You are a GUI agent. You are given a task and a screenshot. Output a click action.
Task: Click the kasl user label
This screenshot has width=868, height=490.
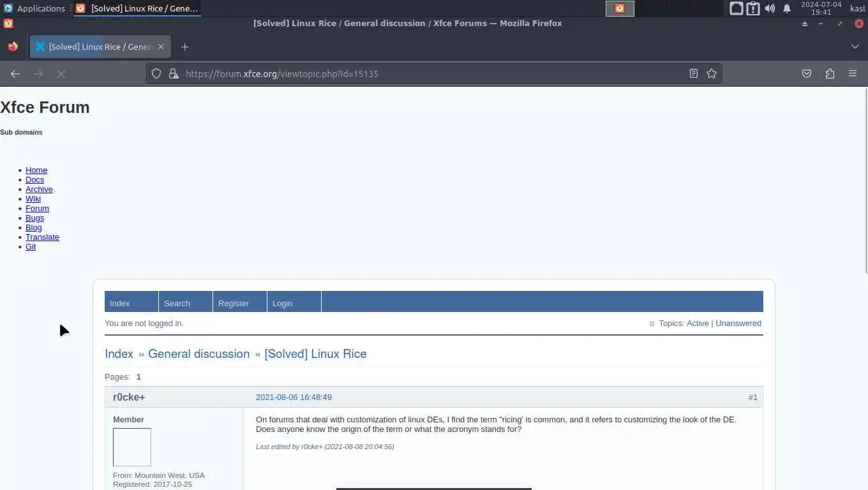pyautogui.click(x=857, y=8)
